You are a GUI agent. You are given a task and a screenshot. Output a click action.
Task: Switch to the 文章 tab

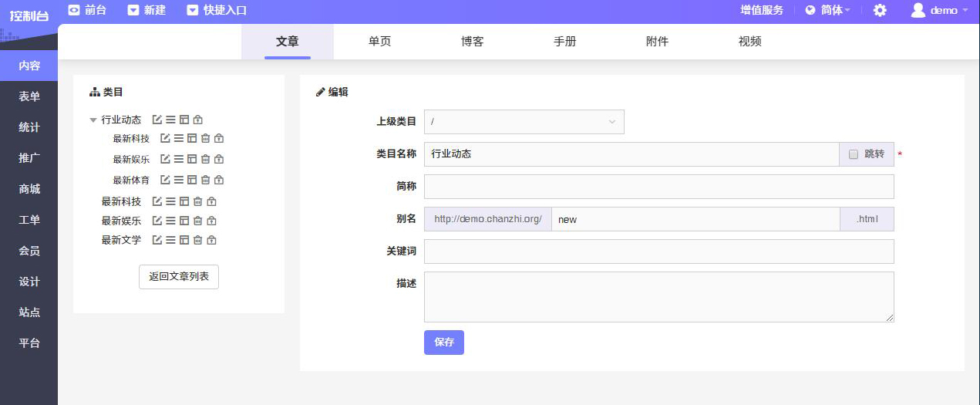[288, 42]
